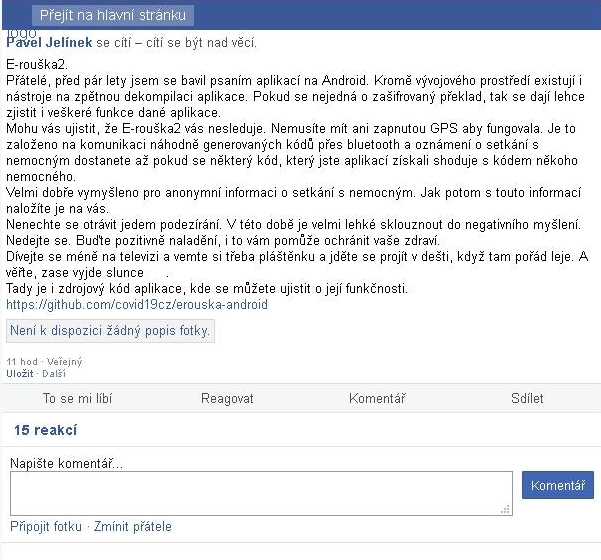Choose "Reagovat" in the action bar
Viewport: 601px width, 560px height.
tap(227, 398)
